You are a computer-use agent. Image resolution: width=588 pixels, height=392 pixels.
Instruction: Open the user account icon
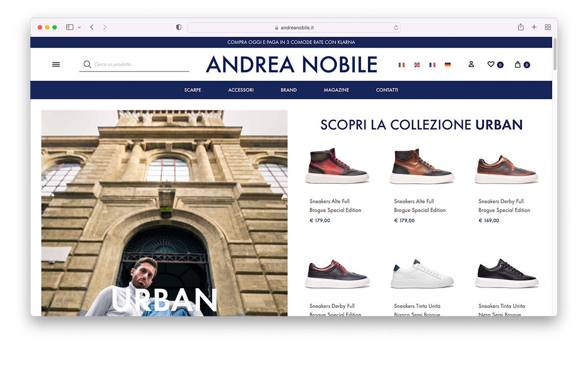[x=471, y=64]
